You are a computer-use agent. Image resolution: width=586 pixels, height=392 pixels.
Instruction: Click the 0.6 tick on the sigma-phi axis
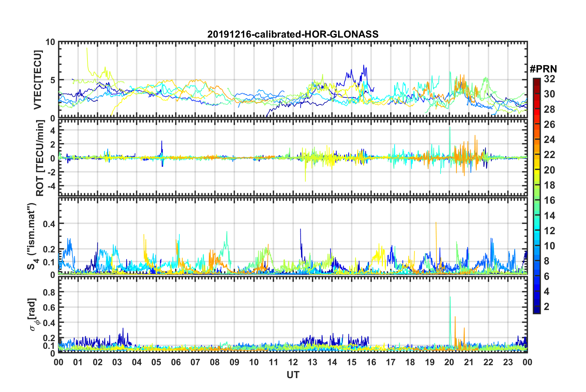click(x=49, y=307)
